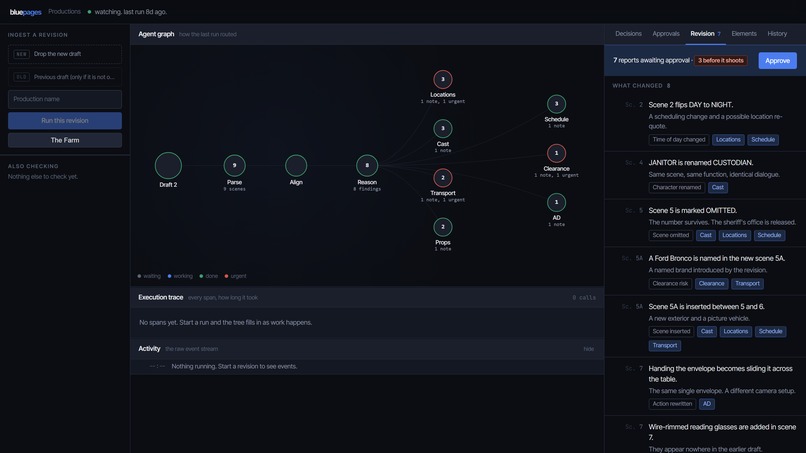Click Schedule tag under Scene 5A inserted
Screen dimensions: 806x453
(x=771, y=332)
